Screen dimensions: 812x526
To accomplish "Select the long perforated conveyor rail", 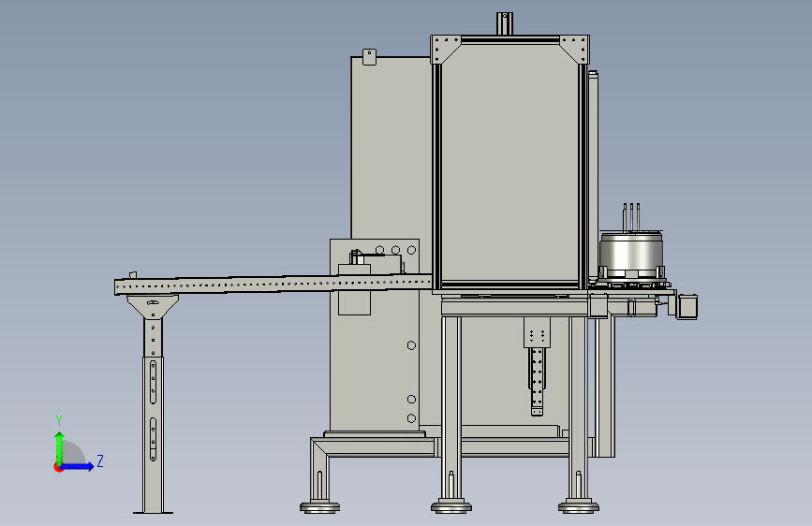I will pyautogui.click(x=273, y=285).
